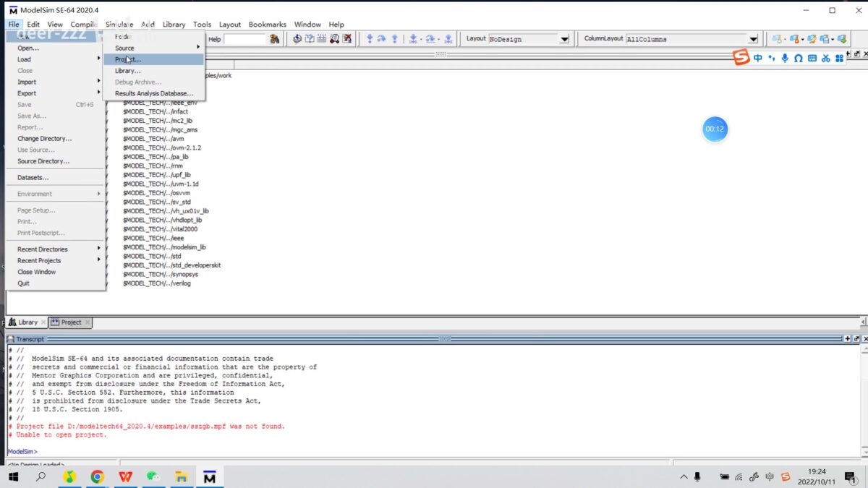Click the Sogou voice input microphone
The height and width of the screenshot is (488, 868).
[785, 58]
